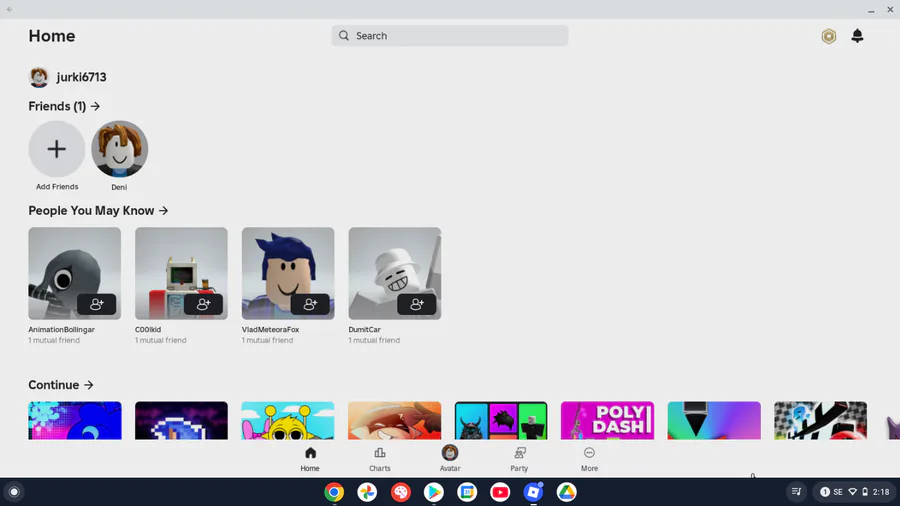900x506 pixels.
Task: View C00lkid's profile picture
Action: click(x=181, y=273)
